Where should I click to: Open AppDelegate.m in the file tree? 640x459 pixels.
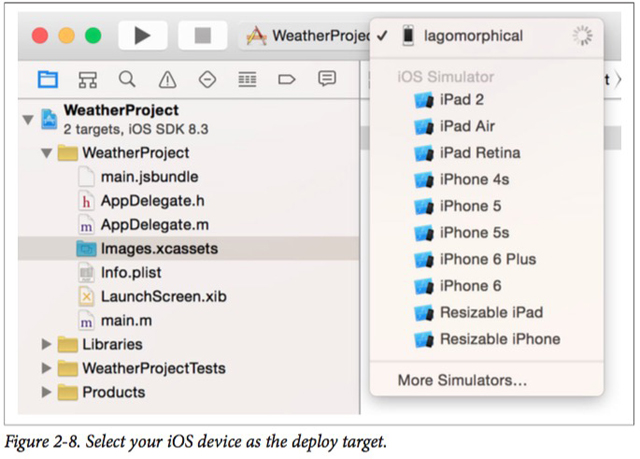click(154, 224)
